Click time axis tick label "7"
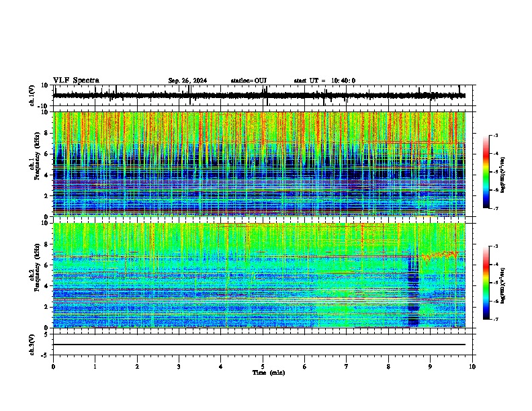This screenshot has height=411, width=532. tap(347, 367)
